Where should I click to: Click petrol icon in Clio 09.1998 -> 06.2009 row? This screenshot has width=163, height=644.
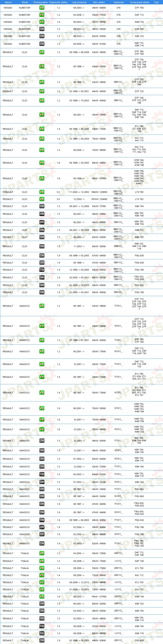[42, 52]
